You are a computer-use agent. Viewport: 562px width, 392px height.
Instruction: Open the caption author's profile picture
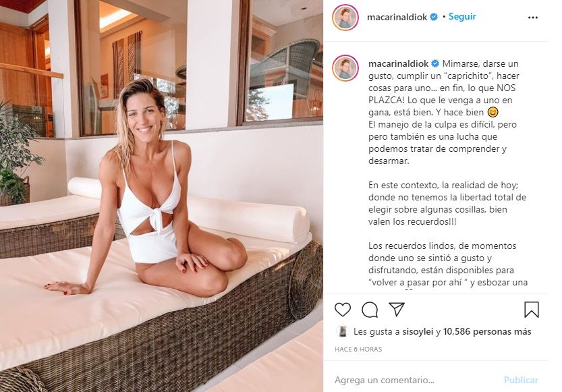click(345, 68)
